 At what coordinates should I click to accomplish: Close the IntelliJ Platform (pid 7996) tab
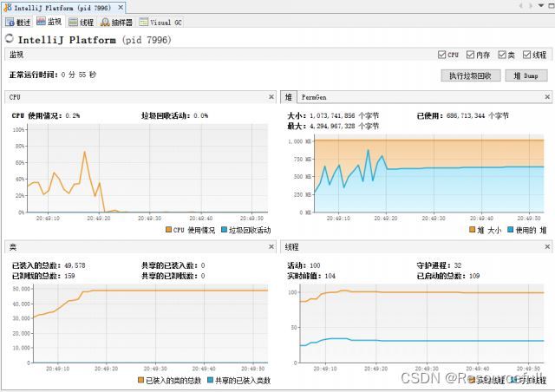121,7
